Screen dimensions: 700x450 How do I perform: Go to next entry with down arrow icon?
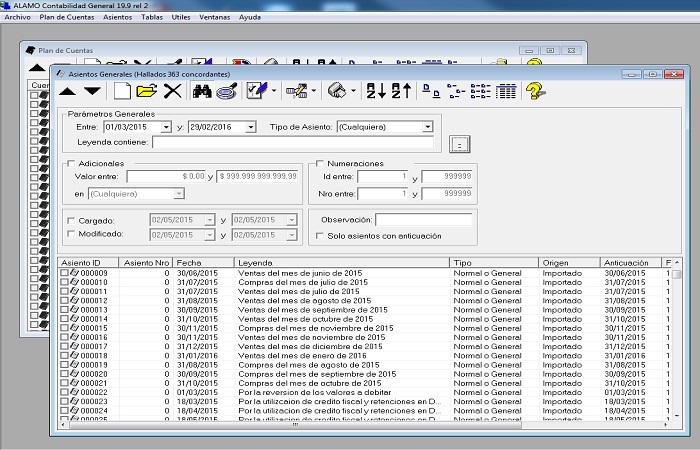coord(92,91)
